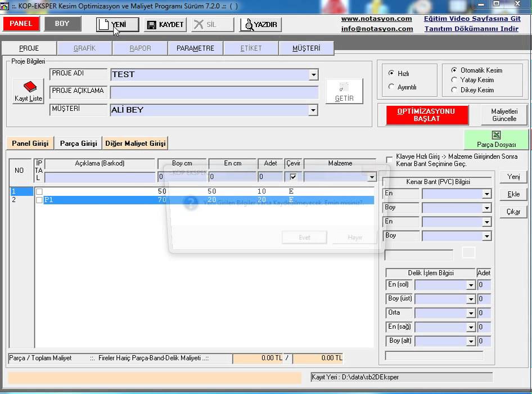The height and width of the screenshot is (394, 532).
Task: Click the Açıklama (Barkod) entry field
Action: pos(100,177)
